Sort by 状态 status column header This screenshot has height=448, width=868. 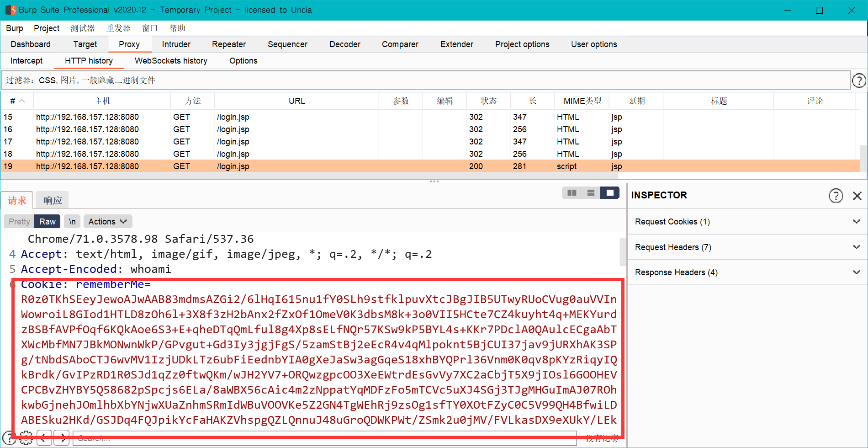(488, 101)
